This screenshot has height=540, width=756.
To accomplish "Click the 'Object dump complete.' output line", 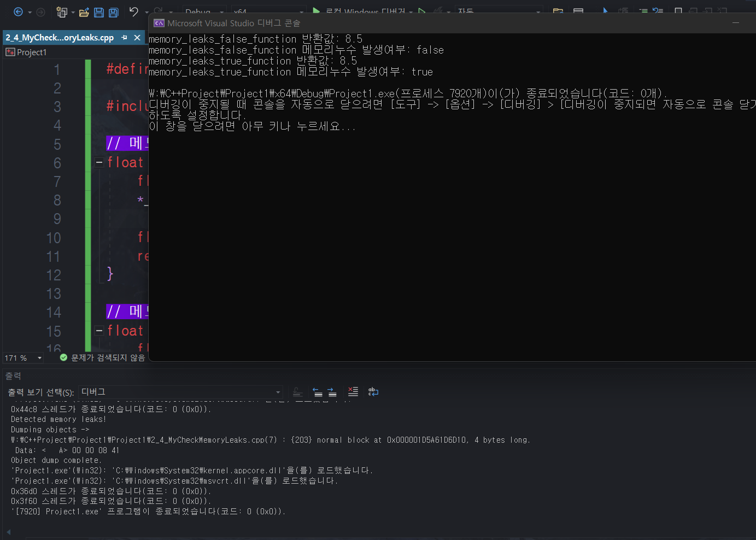I will pos(56,460).
